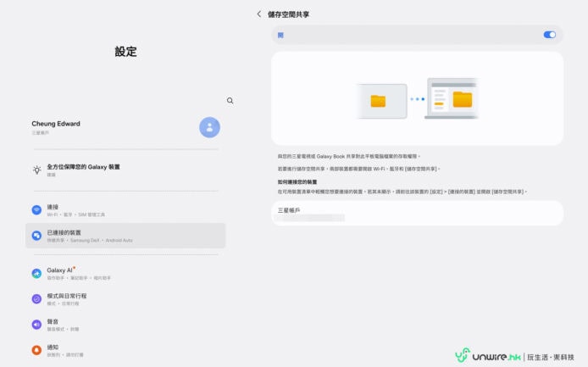
Task: Click the lightbulb tip icon
Action: click(36, 170)
